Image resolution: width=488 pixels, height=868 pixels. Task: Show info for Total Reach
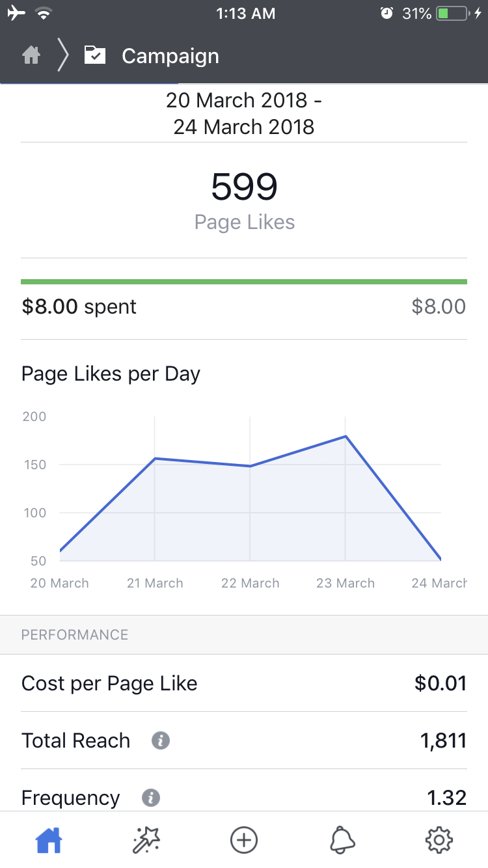pyautogui.click(x=161, y=740)
